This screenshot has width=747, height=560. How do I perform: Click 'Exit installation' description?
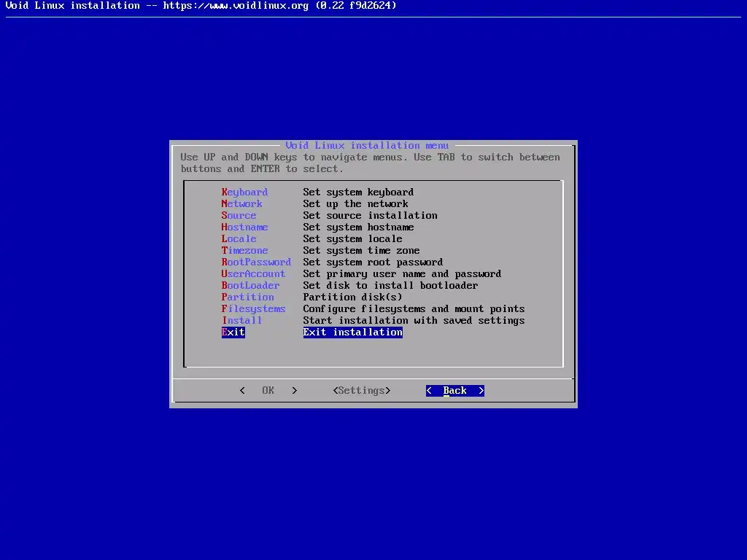click(352, 332)
